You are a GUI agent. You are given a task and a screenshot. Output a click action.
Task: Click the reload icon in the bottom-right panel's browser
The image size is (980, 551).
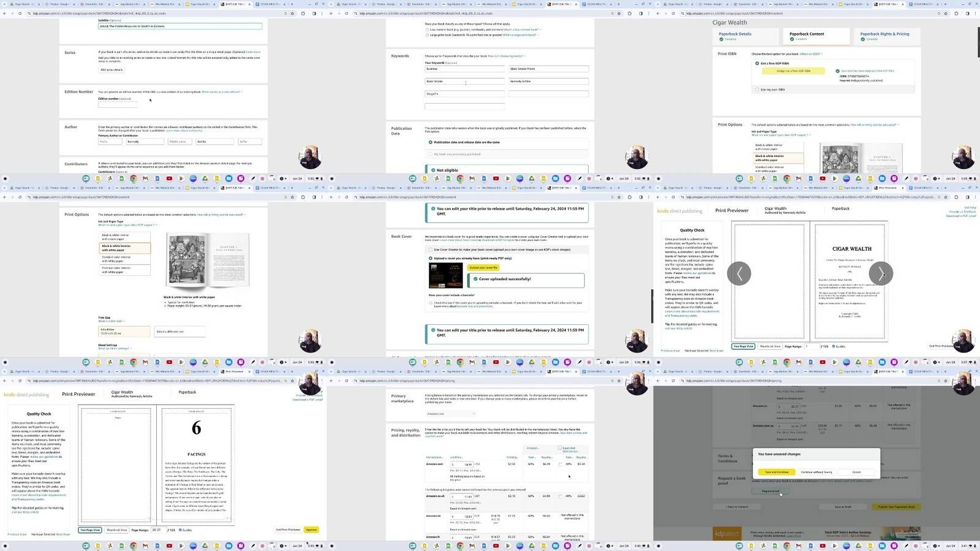[x=673, y=381]
